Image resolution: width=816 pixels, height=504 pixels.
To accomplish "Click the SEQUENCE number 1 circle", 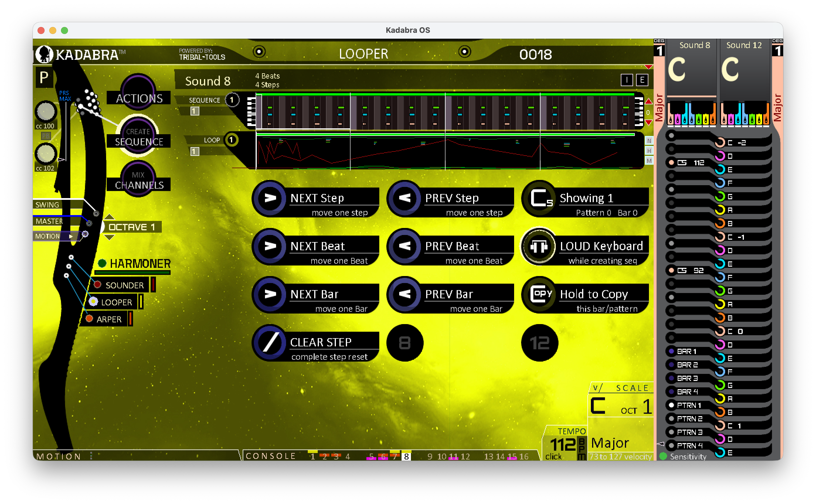I will pyautogui.click(x=232, y=100).
